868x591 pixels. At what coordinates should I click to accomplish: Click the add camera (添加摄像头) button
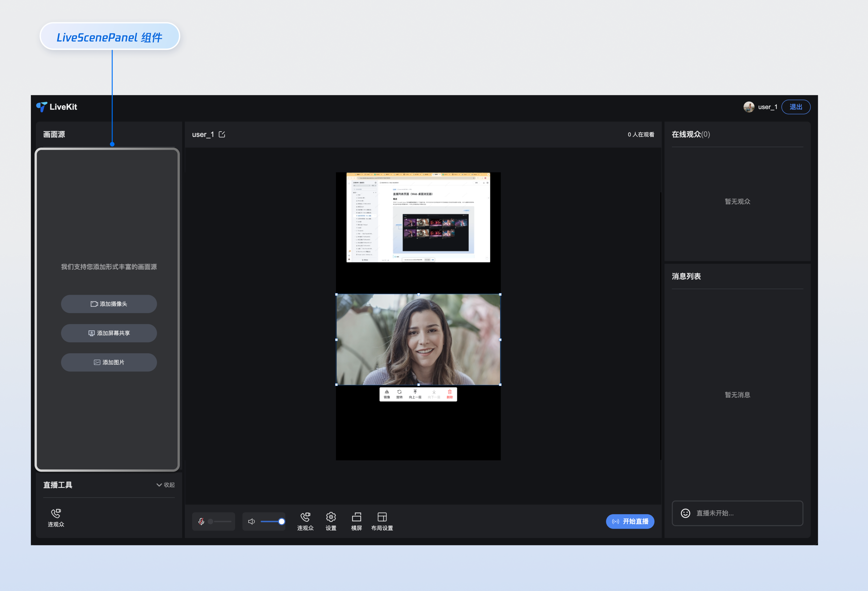[x=109, y=304]
